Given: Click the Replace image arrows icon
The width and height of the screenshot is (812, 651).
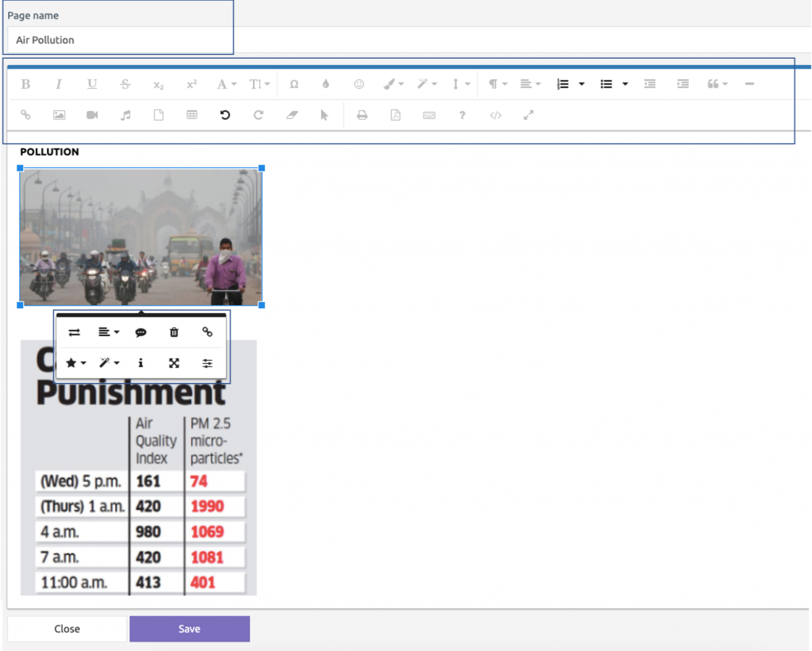Looking at the screenshot, I should pyautogui.click(x=75, y=333).
